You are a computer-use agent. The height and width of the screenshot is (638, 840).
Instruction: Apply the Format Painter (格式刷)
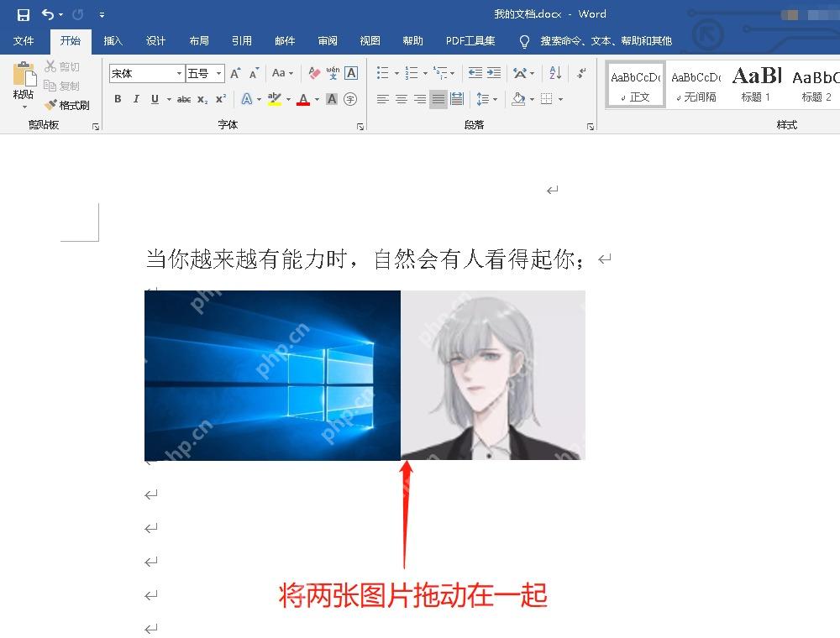tap(67, 105)
